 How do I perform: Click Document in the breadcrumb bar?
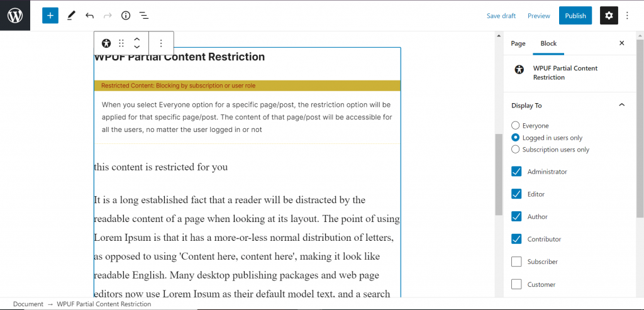pyautogui.click(x=28, y=304)
